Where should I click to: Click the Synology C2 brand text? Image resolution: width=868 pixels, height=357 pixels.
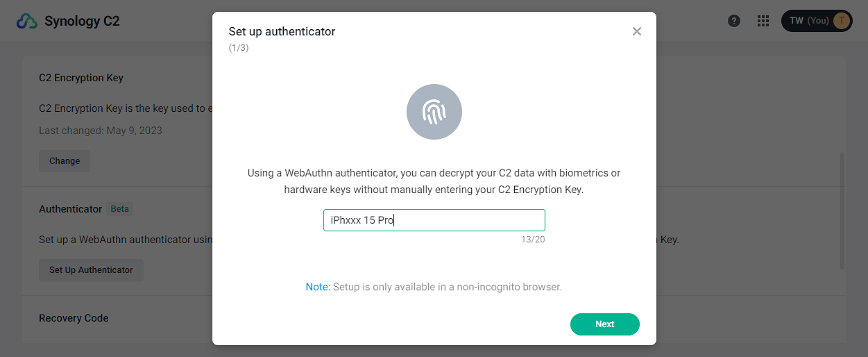(82, 22)
